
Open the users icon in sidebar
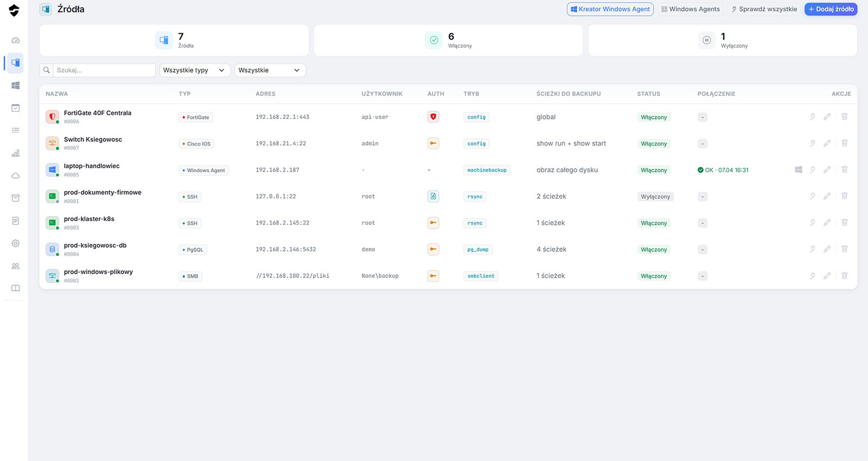tap(15, 266)
